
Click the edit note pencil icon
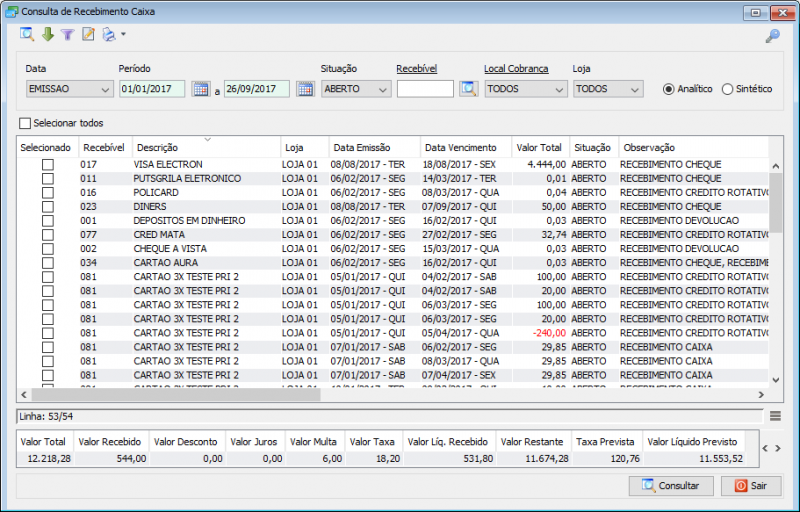point(88,34)
